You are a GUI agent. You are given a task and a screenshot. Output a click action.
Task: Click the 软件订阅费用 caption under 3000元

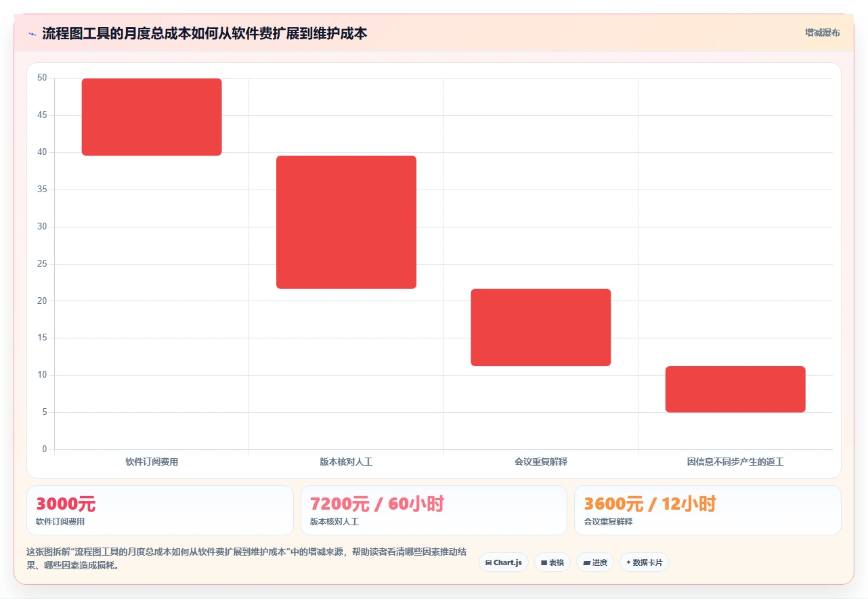click(x=60, y=522)
